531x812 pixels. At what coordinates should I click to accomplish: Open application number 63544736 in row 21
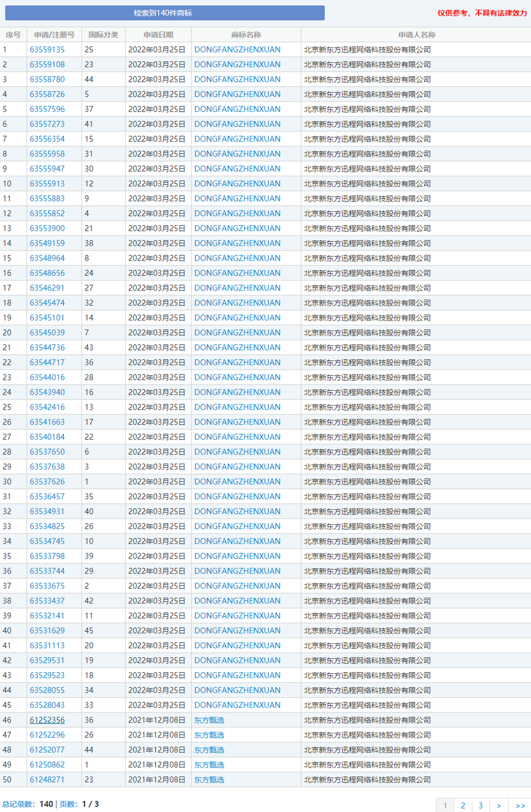click(x=47, y=347)
